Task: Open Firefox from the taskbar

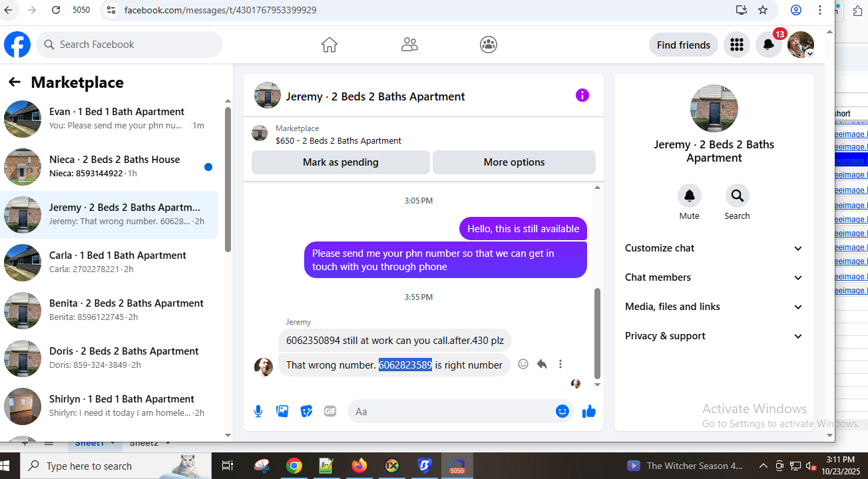Action: 359,466
